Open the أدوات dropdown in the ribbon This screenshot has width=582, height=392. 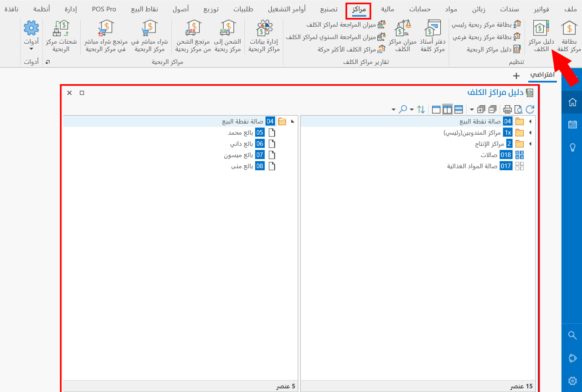[x=31, y=36]
